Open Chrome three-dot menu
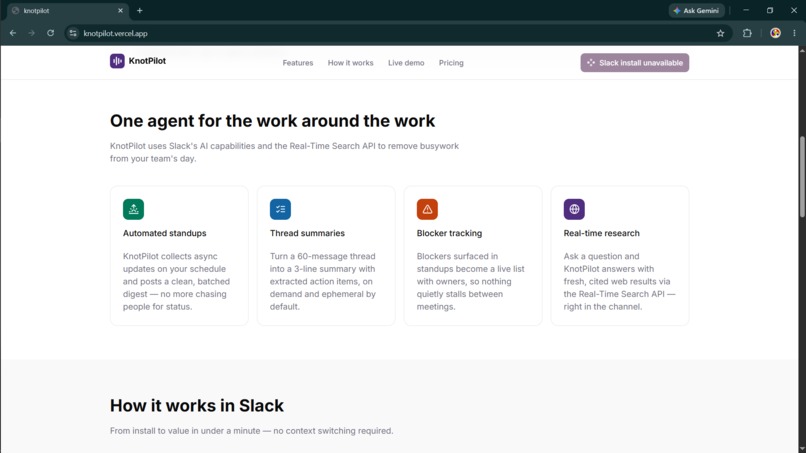 coord(794,33)
